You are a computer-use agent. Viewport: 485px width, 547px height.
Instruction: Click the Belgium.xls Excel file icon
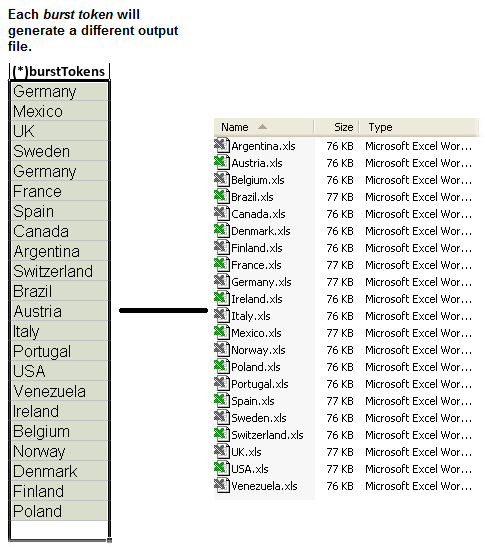click(x=222, y=179)
